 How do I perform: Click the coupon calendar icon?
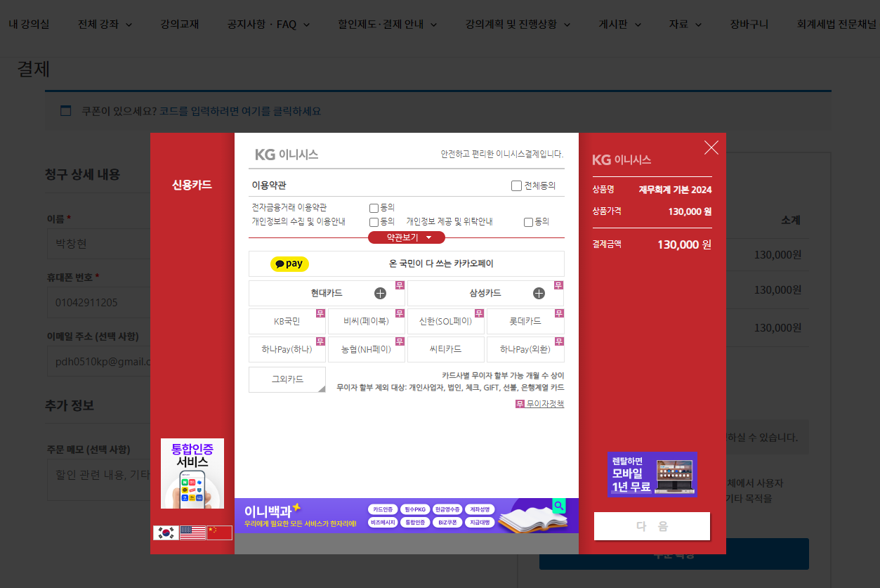pyautogui.click(x=66, y=111)
